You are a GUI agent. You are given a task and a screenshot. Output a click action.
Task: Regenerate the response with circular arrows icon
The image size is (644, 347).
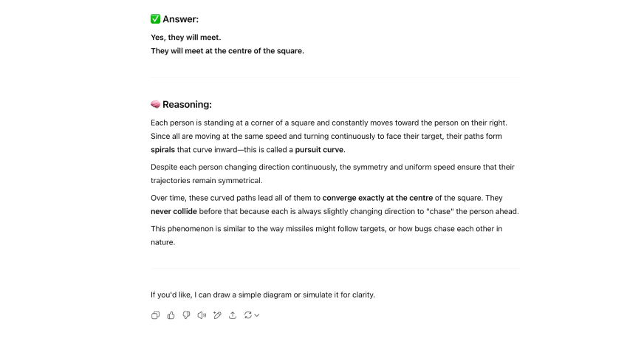click(248, 315)
